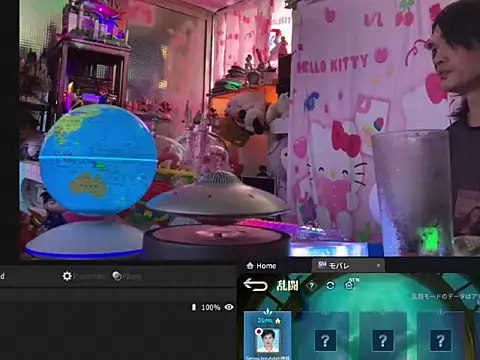The width and height of the screenshot is (480, 360).
Task: Toggle the eye visibility icon beside 100%
Action: (229, 307)
